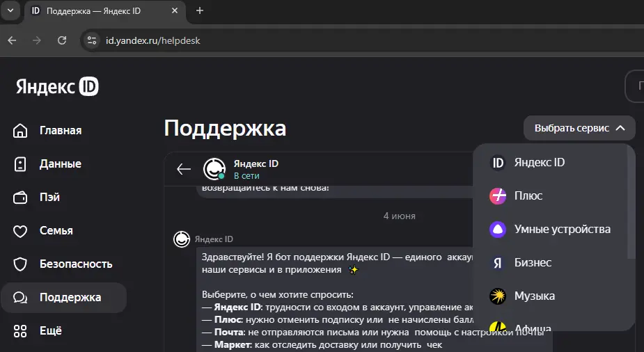This screenshot has height=352, width=644.
Task: Open the Данные profile card icon
Action: coord(20,164)
